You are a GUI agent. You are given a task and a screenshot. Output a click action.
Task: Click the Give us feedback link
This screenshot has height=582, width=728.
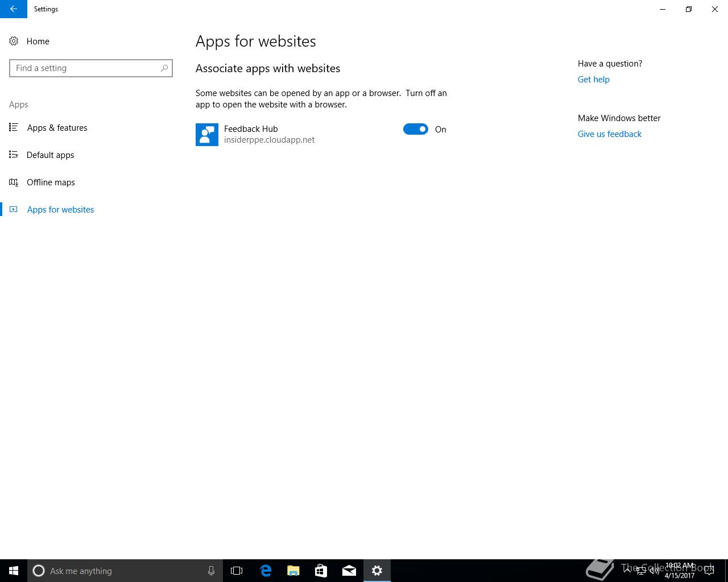coord(609,134)
